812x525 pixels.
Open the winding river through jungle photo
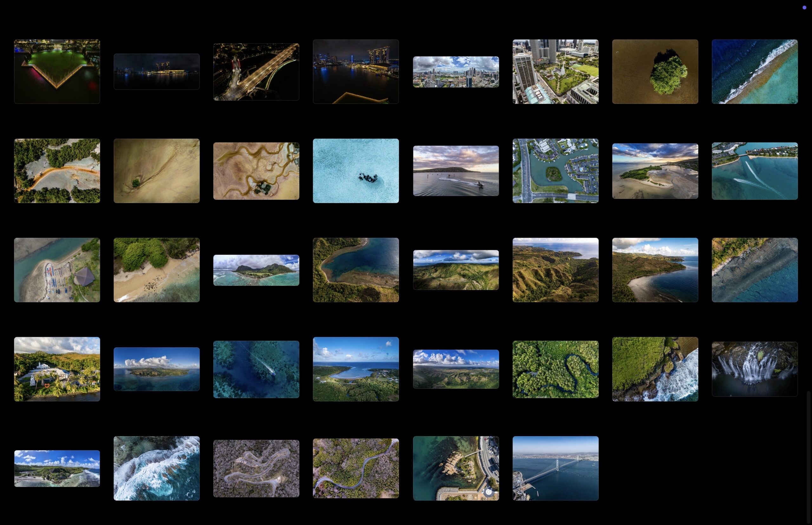[x=555, y=369]
